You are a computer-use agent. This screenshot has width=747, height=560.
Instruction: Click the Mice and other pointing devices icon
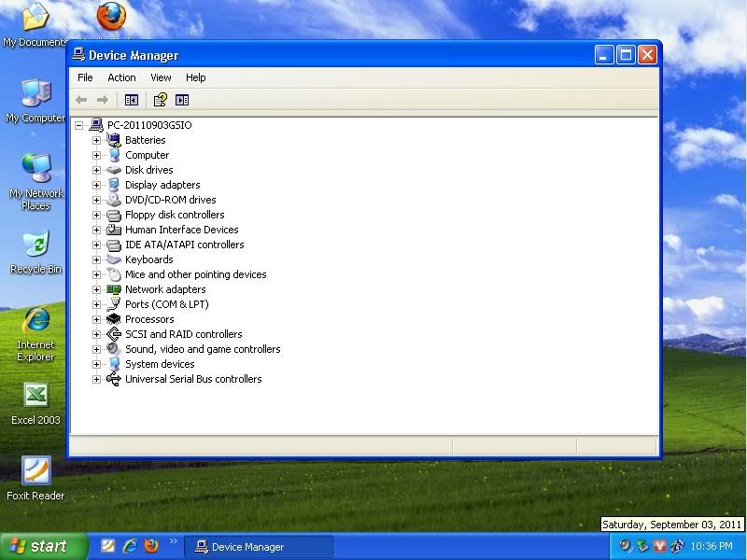pyautogui.click(x=114, y=274)
